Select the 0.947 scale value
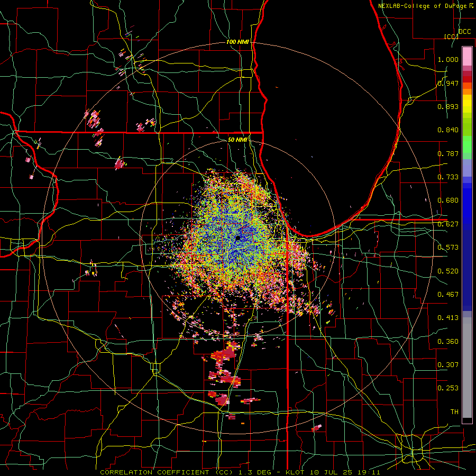476x476 pixels. pos(448,83)
